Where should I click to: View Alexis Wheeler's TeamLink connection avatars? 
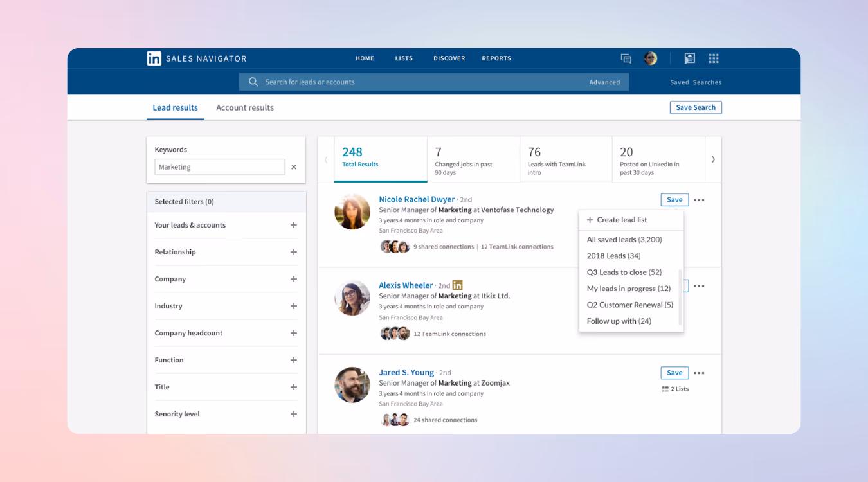(x=395, y=334)
